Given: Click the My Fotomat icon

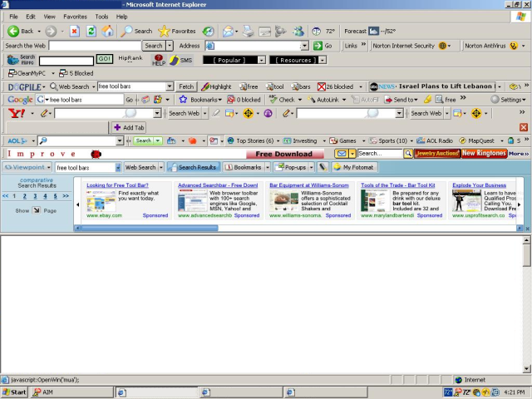Looking at the screenshot, I should 337,167.
